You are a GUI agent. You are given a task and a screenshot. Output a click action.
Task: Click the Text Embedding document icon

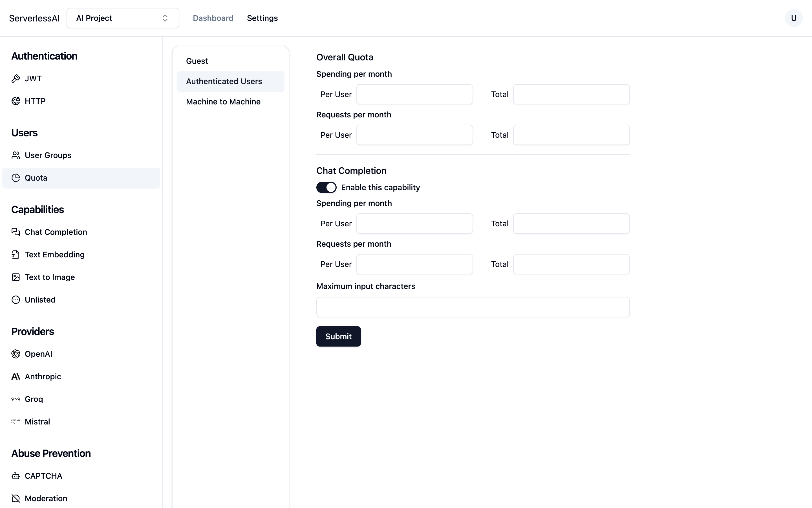point(16,255)
